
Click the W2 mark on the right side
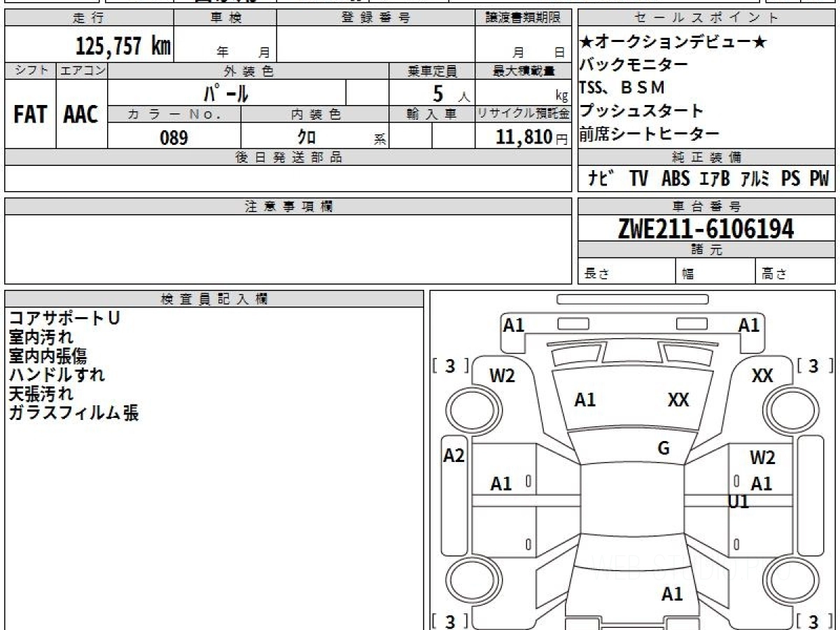pyautogui.click(x=762, y=458)
